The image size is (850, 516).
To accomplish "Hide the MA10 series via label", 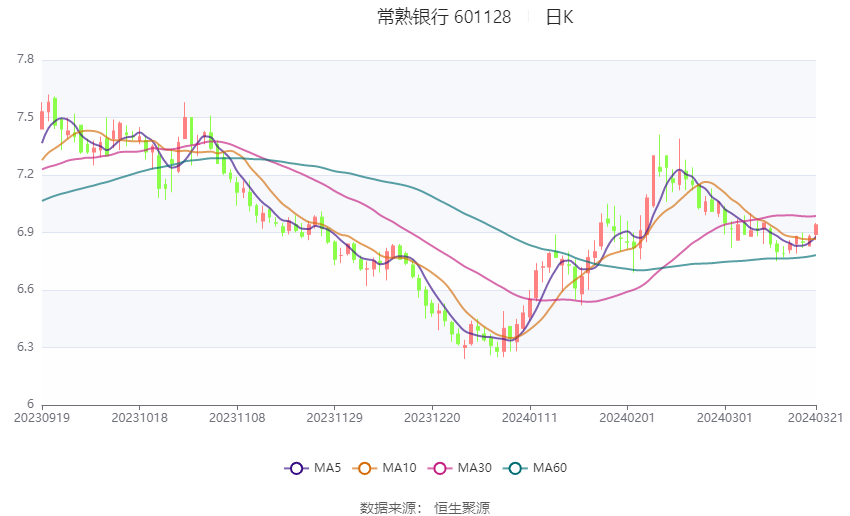I will [x=399, y=468].
